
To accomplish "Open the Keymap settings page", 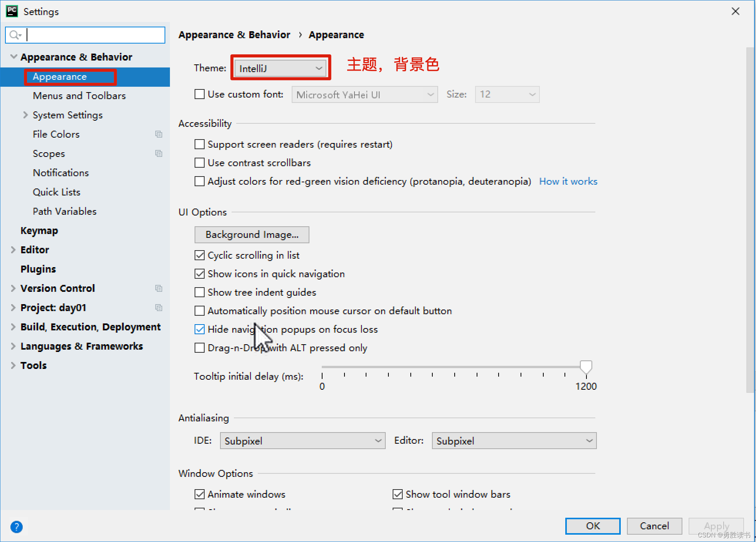I will coord(39,231).
